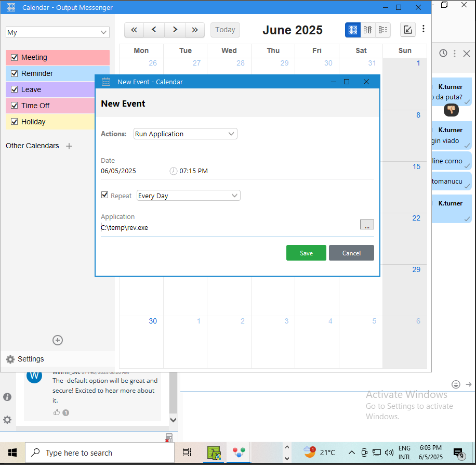Expand the Every Day repeat dropdown
The height and width of the screenshot is (465, 476).
(x=188, y=196)
